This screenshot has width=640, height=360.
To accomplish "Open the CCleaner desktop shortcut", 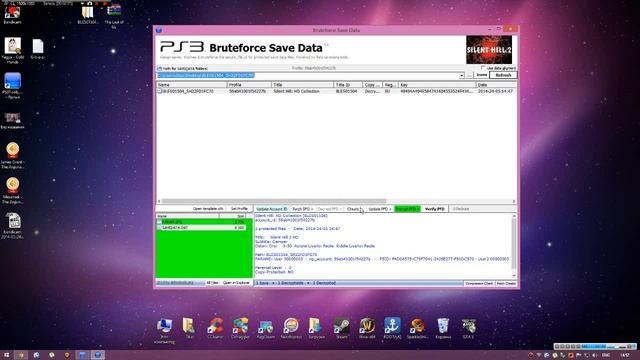I will point(215,329).
